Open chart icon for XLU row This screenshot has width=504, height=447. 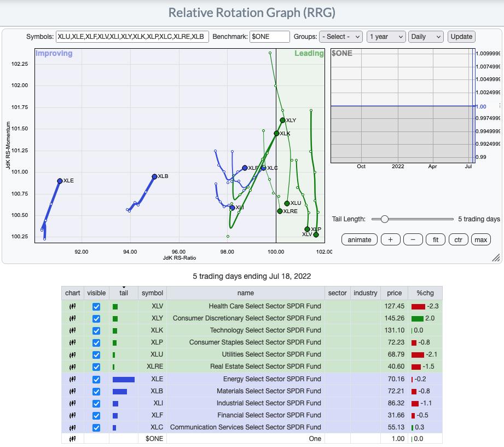pyautogui.click(x=73, y=354)
